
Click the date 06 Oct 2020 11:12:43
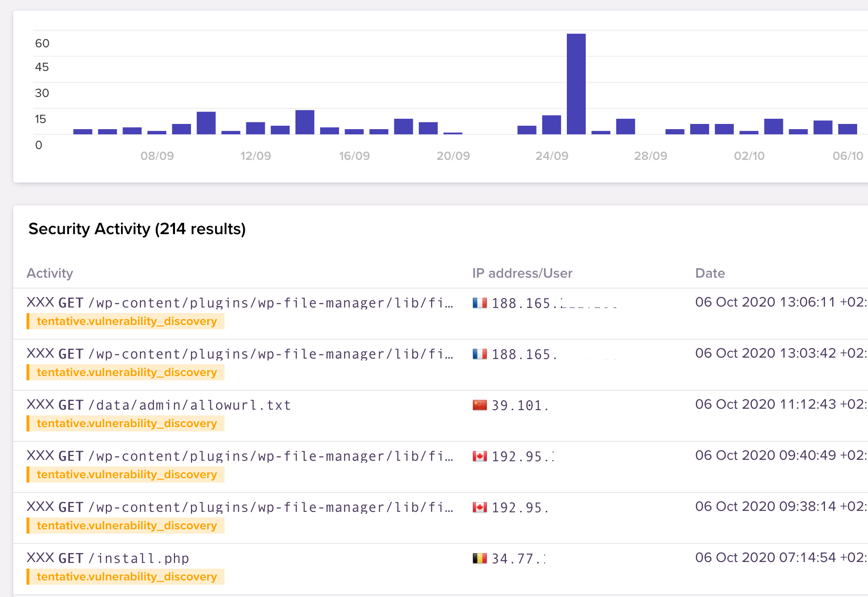781,404
